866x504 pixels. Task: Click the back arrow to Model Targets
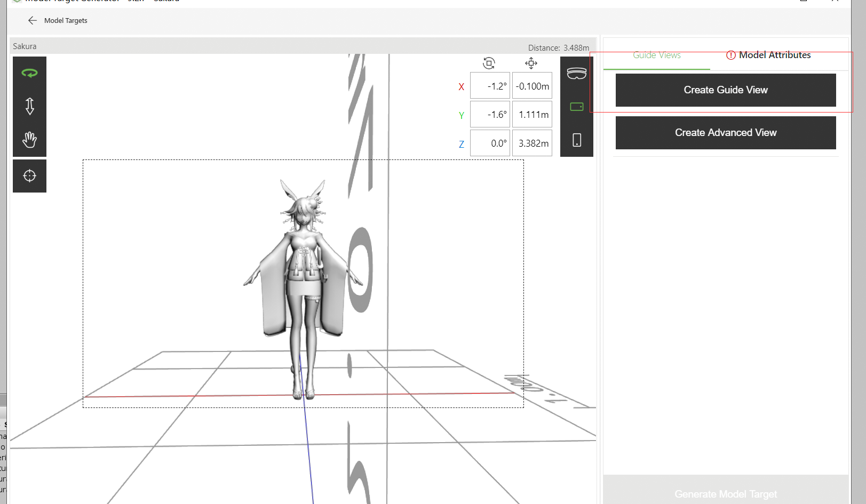point(32,20)
